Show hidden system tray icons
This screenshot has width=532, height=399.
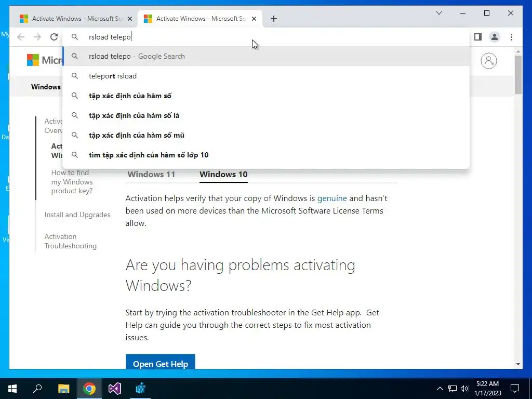pos(440,389)
